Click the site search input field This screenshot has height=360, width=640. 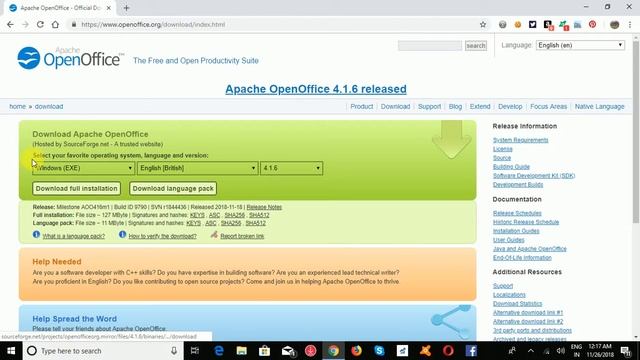[x=430, y=46]
